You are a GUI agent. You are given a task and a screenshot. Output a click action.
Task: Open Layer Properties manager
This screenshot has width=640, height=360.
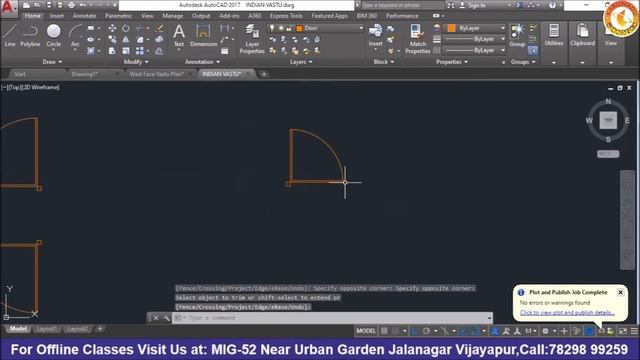click(252, 39)
